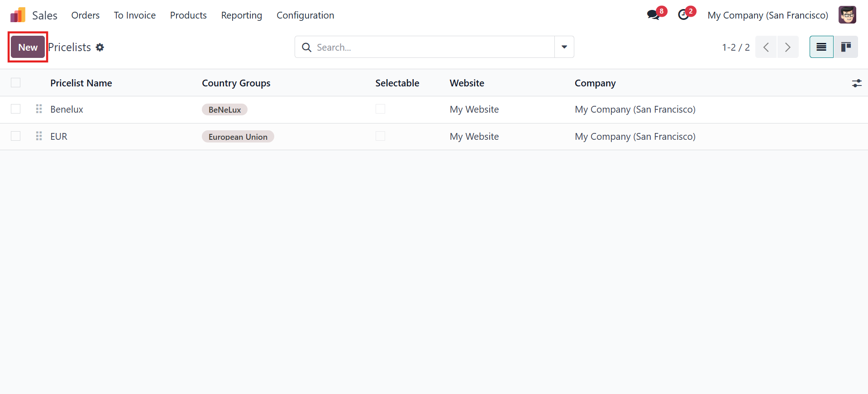Sort by Country Groups column
The image size is (868, 394).
pos(236,83)
